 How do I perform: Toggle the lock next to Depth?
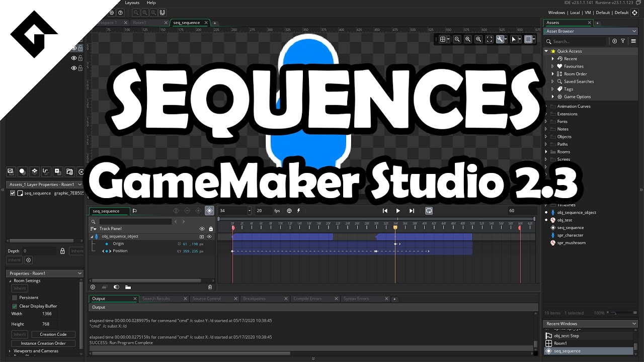(62, 251)
